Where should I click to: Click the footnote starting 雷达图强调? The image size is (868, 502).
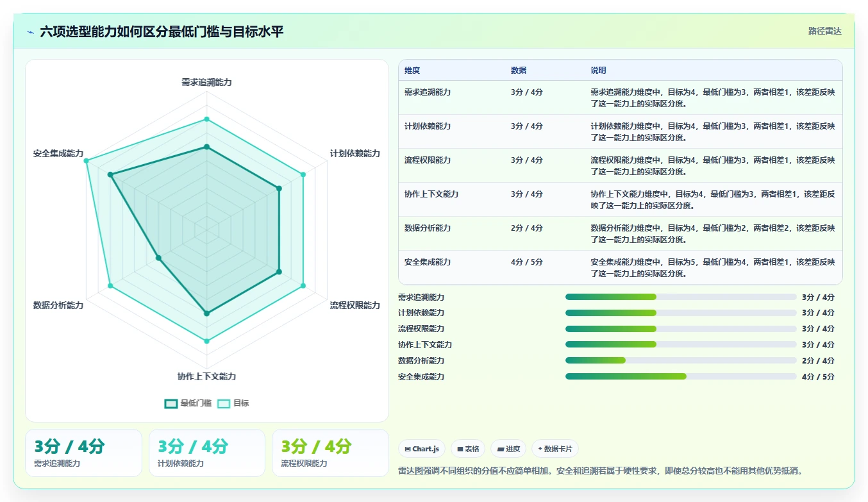pos(600,471)
